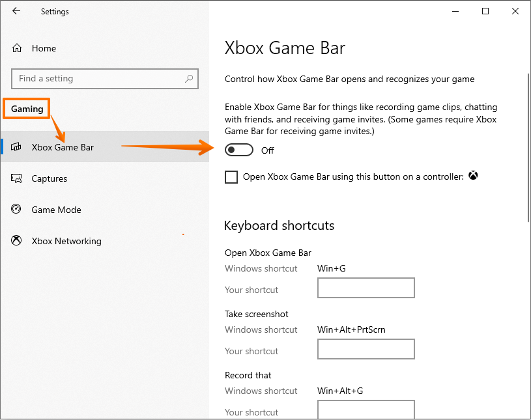Click the Record that shortcut field
Viewport: 531px width, 420px height.
[366, 410]
